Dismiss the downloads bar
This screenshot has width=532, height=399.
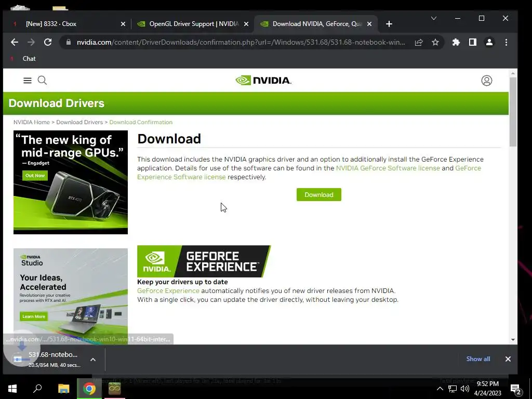pos(508,359)
